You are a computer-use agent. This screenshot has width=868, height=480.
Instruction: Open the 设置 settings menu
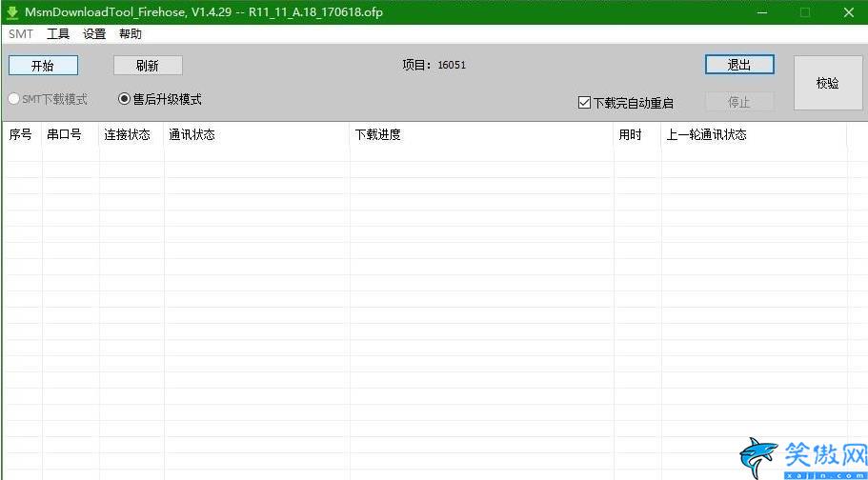click(x=94, y=33)
